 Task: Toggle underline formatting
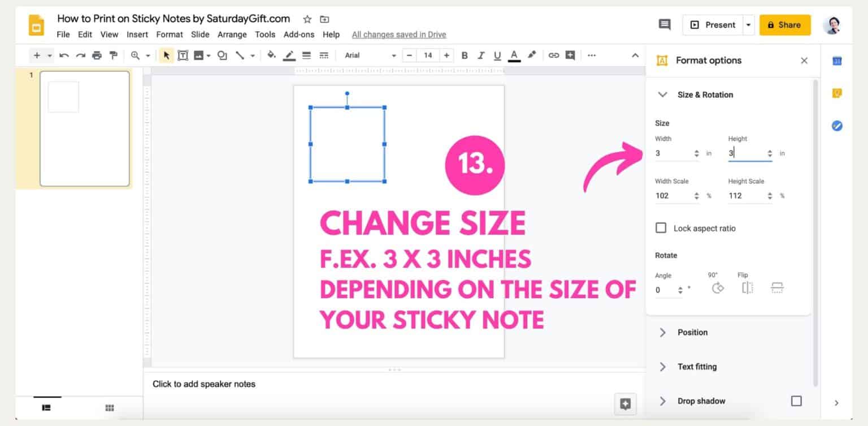pyautogui.click(x=497, y=55)
